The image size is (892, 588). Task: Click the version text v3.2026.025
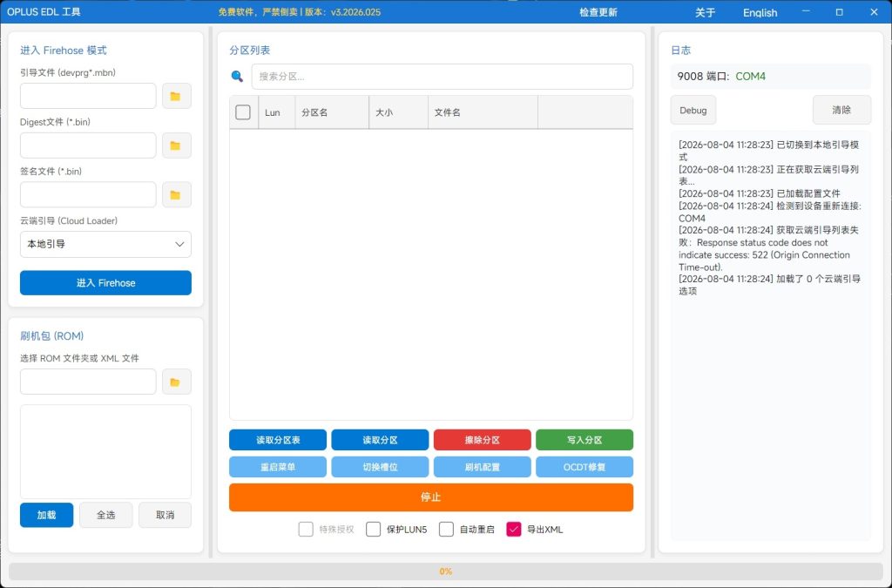point(355,12)
